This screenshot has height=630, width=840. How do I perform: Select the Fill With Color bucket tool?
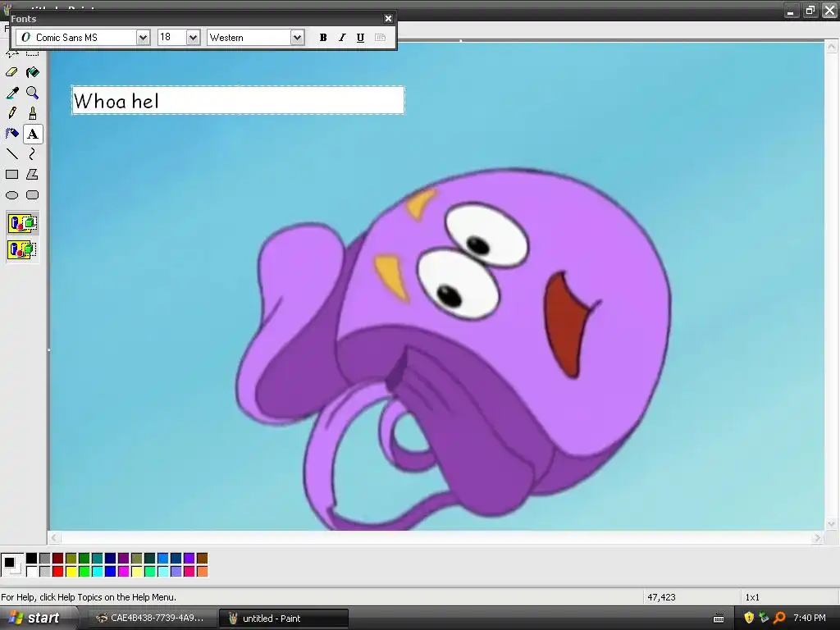tap(33, 72)
